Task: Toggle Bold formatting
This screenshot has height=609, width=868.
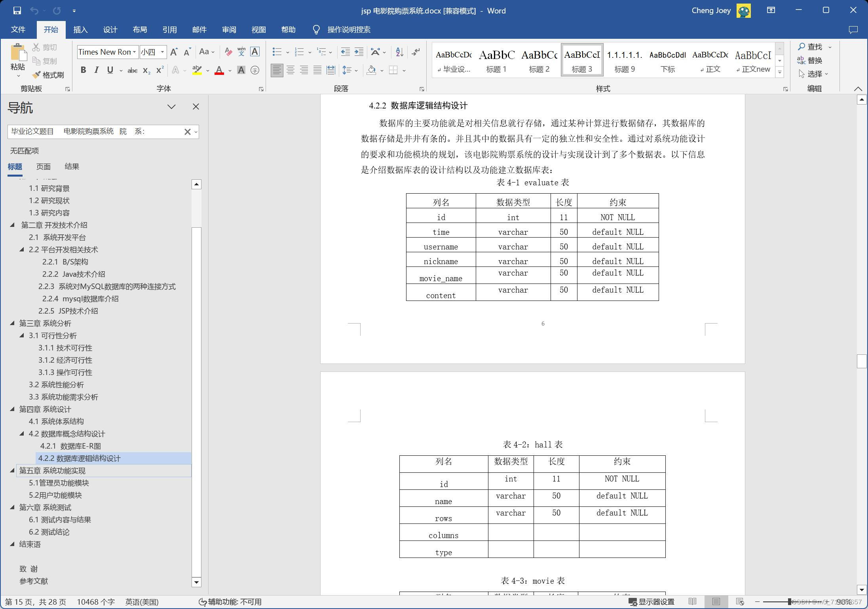Action: (x=83, y=70)
